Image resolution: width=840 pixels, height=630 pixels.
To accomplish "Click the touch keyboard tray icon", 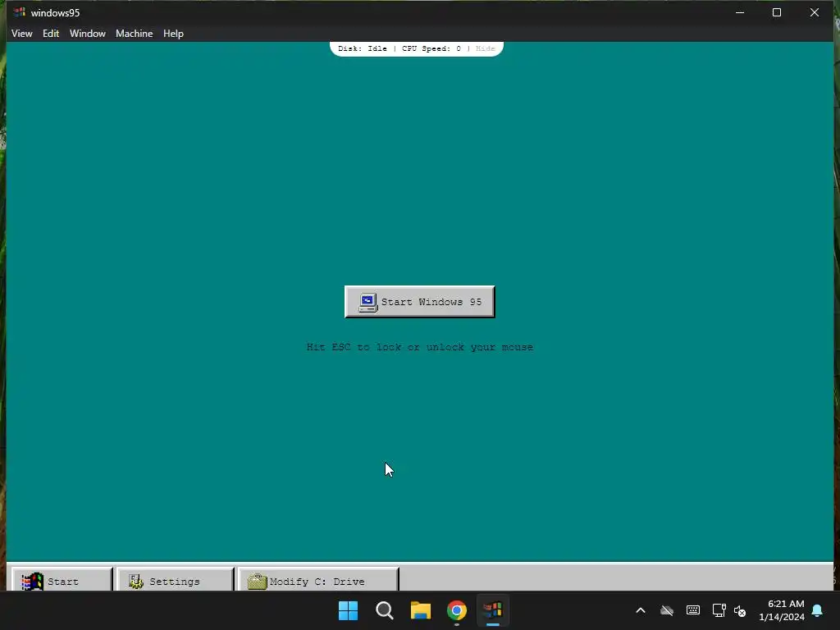I will coord(692,610).
